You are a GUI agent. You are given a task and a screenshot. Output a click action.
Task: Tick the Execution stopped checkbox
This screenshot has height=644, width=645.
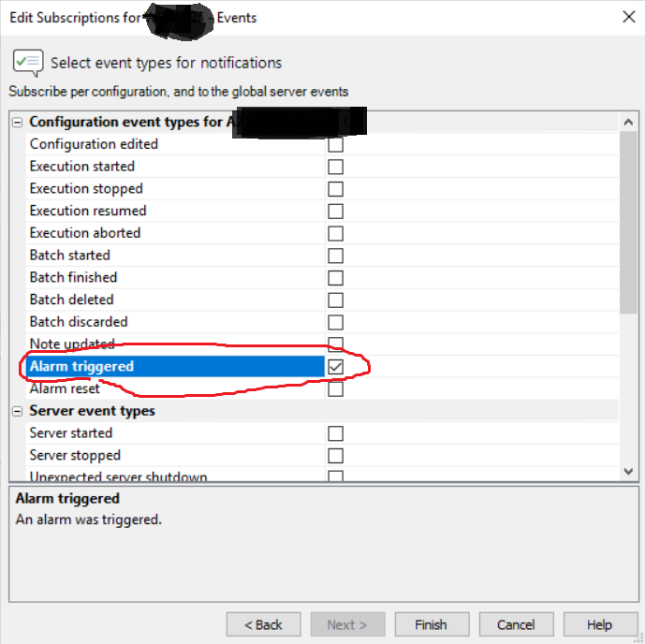click(335, 189)
